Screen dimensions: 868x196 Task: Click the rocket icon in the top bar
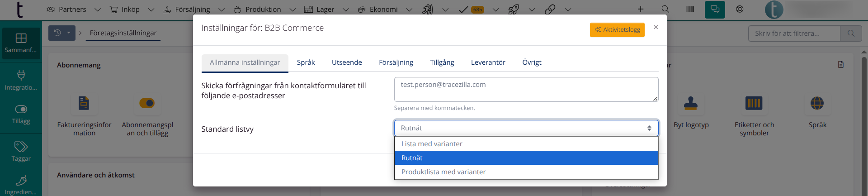click(514, 10)
